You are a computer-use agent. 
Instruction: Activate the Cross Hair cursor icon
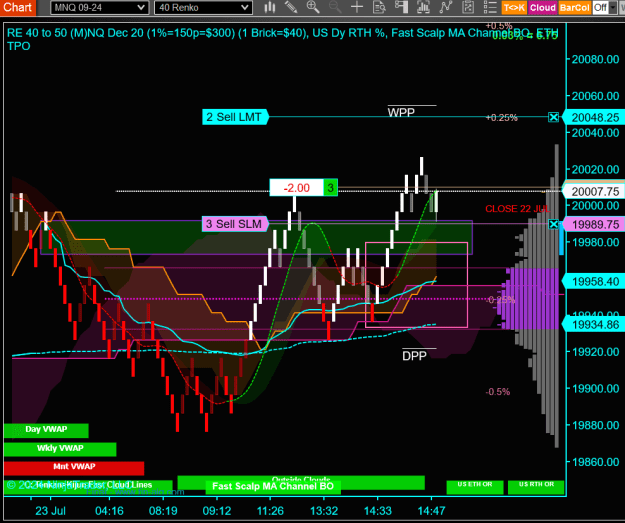click(357, 7)
